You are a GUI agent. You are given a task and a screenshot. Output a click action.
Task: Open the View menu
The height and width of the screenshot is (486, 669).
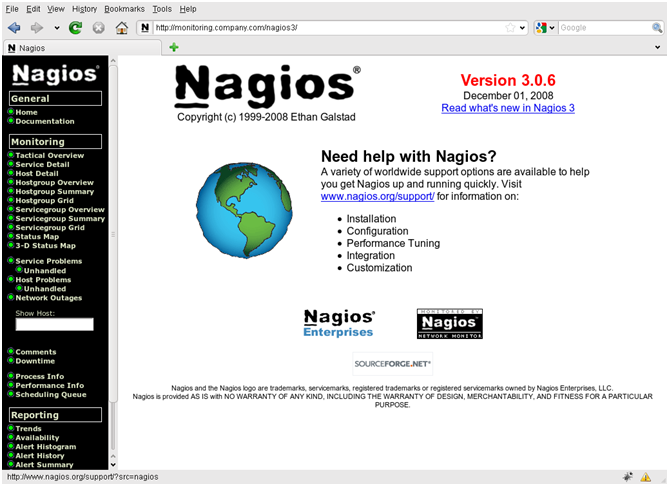[x=56, y=9]
